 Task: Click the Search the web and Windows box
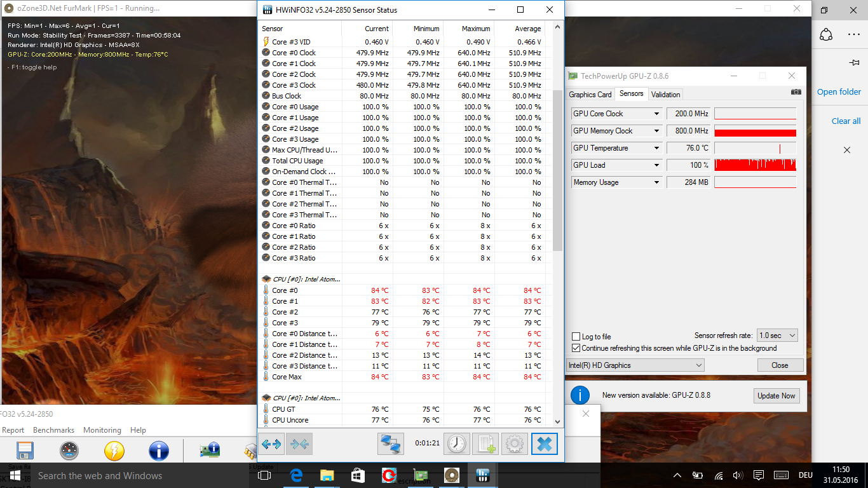(140, 475)
